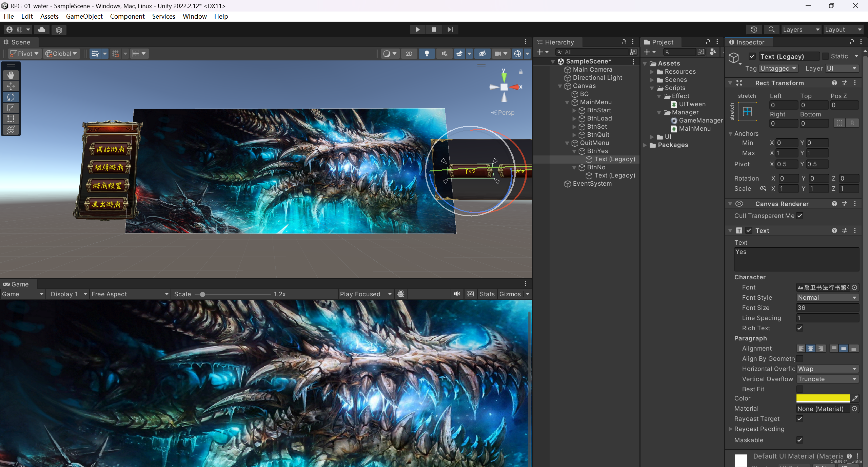Select center horizontal alignment icon
The width and height of the screenshot is (868, 467).
pyautogui.click(x=810, y=349)
